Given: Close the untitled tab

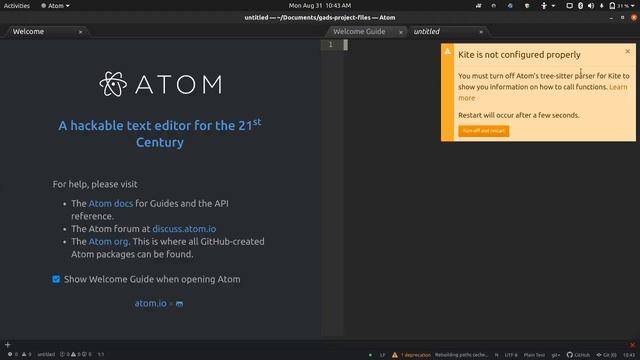Looking at the screenshot, I should pos(481,32).
